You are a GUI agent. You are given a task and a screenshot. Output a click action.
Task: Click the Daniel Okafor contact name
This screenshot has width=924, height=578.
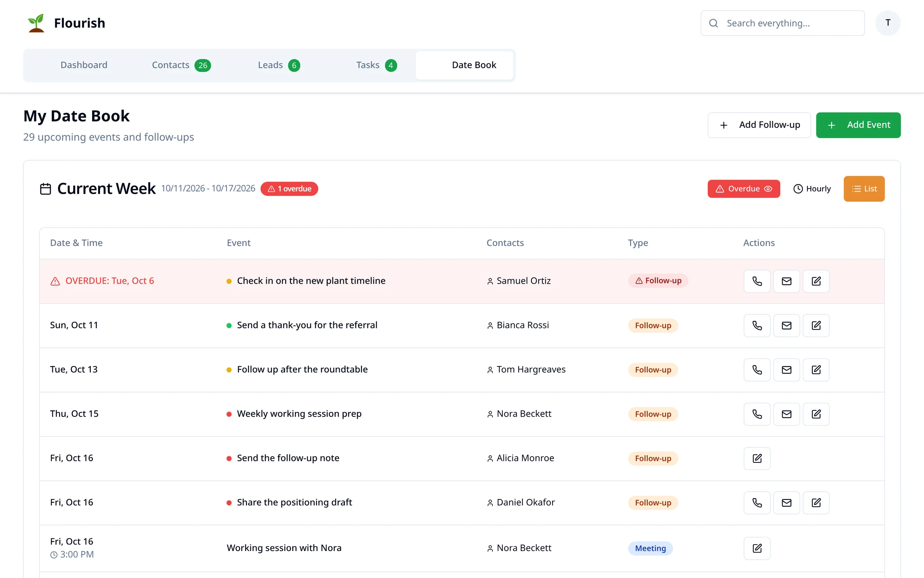click(526, 502)
